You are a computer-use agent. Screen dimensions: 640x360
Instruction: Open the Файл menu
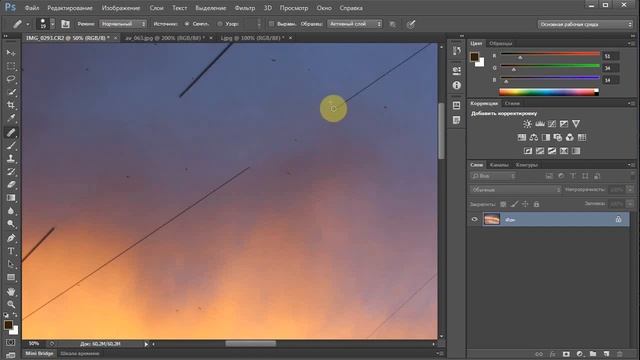coord(31,8)
